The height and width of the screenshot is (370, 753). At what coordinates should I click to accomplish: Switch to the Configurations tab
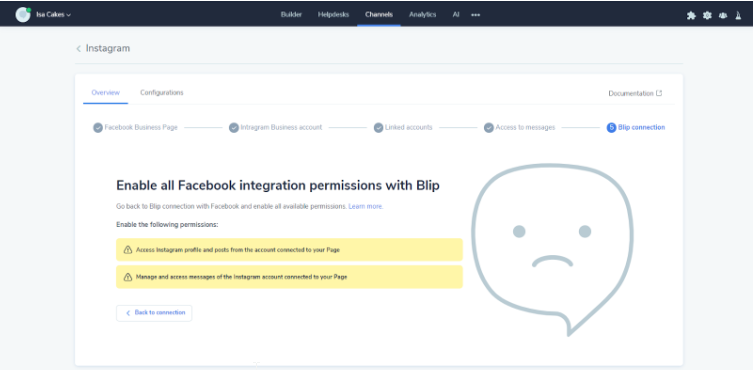(162, 93)
